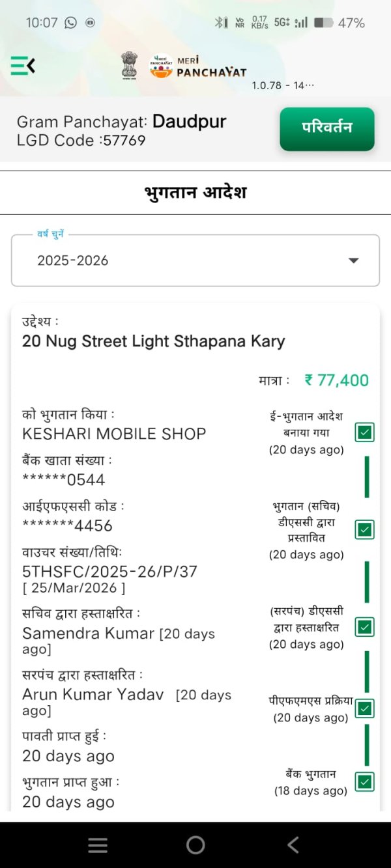The width and height of the screenshot is (391, 868).
Task: Toggle the बैंक भुगतान checkbox
Action: coord(365,781)
